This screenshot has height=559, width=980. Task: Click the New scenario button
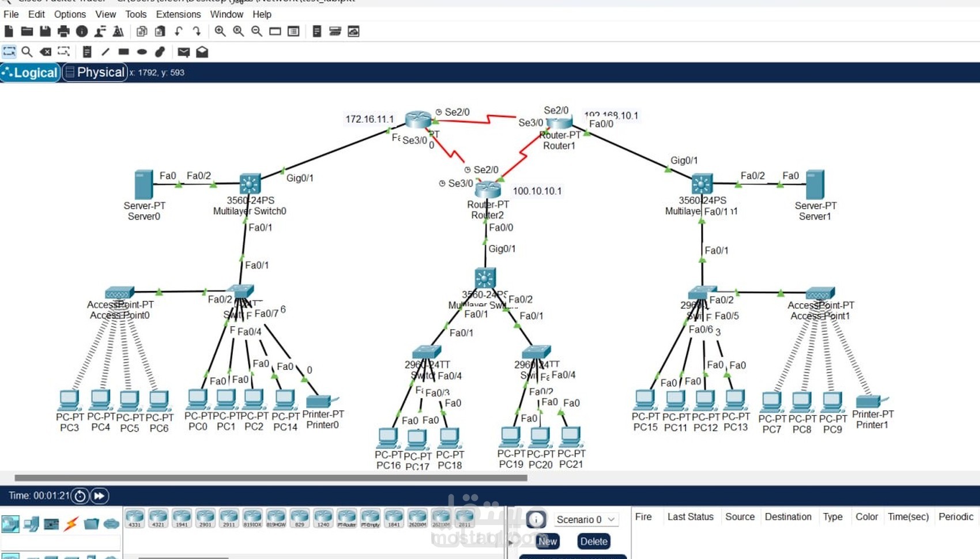click(546, 542)
